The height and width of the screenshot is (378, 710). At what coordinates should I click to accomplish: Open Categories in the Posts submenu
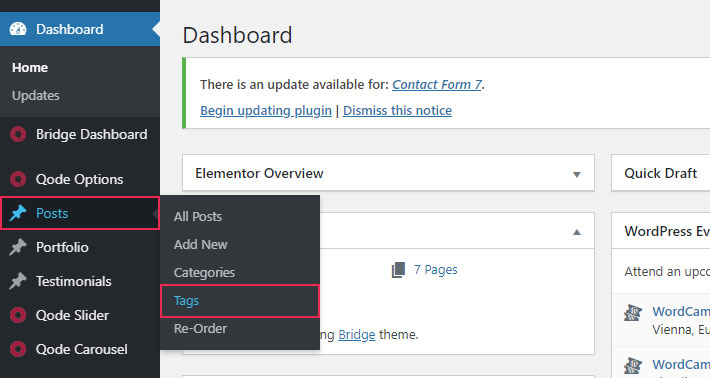[x=204, y=273]
